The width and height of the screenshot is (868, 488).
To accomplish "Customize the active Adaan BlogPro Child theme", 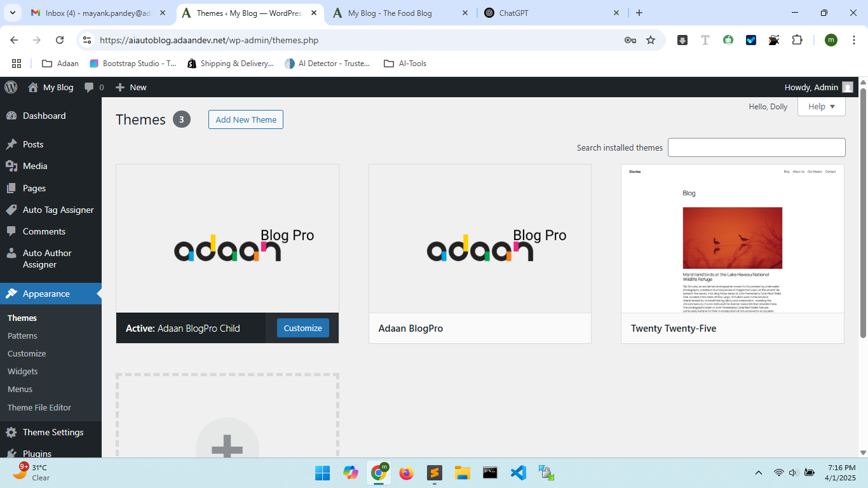I will (302, 328).
